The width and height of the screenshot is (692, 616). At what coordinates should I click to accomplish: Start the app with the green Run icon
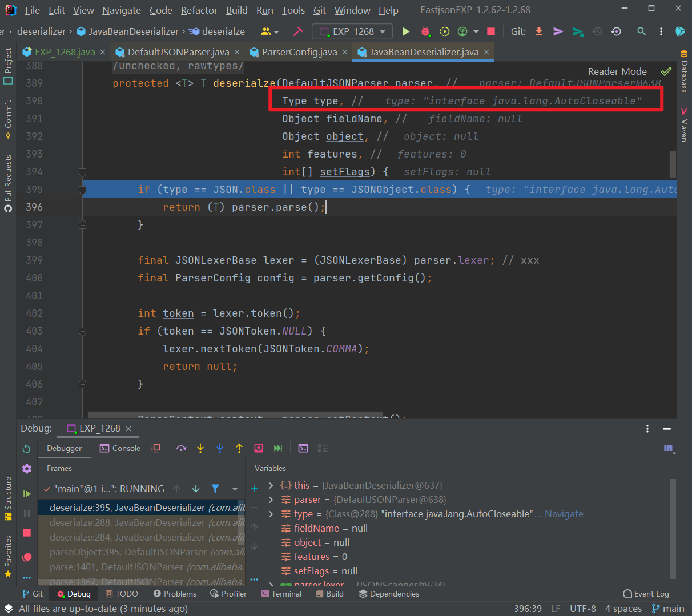(406, 32)
